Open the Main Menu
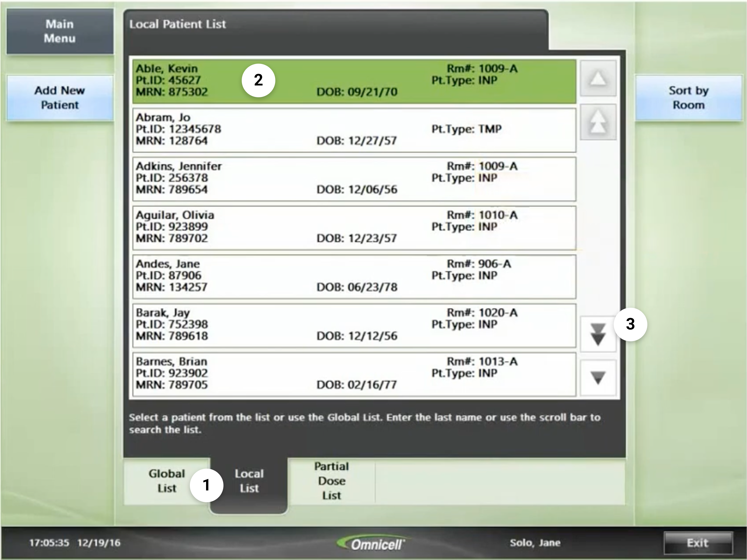The image size is (747, 560). pyautogui.click(x=60, y=32)
